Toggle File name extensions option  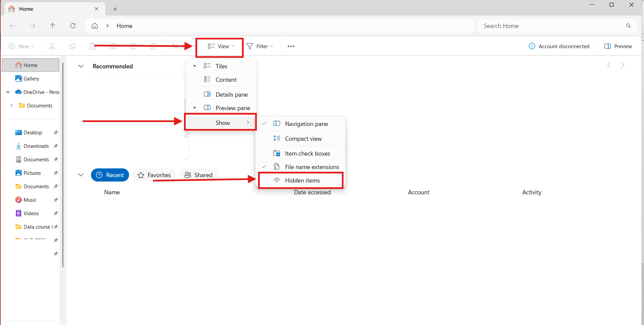pos(312,167)
